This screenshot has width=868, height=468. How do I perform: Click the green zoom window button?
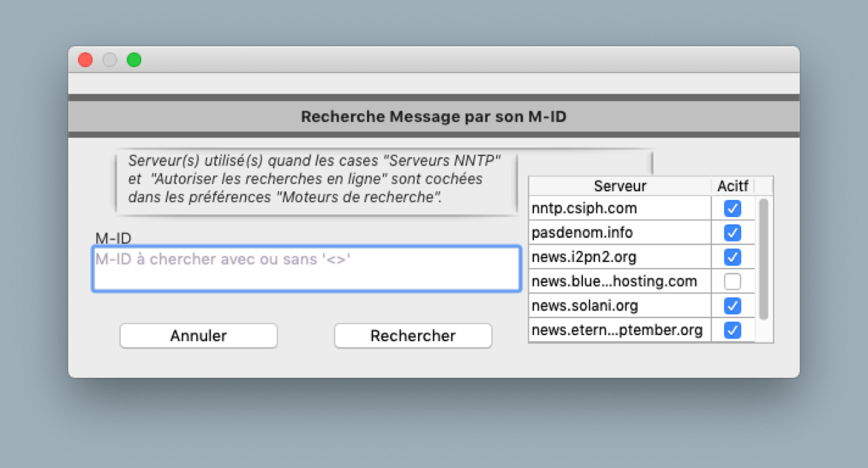pos(134,60)
